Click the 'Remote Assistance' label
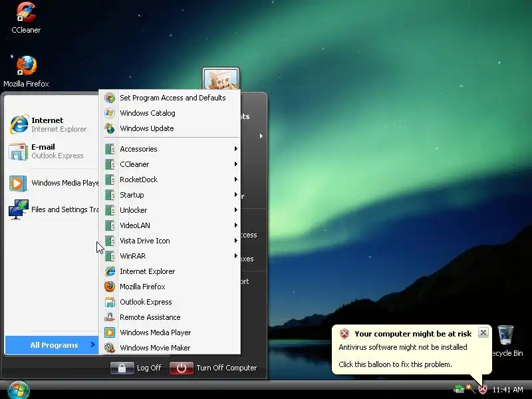The width and height of the screenshot is (532, 399). coord(150,317)
